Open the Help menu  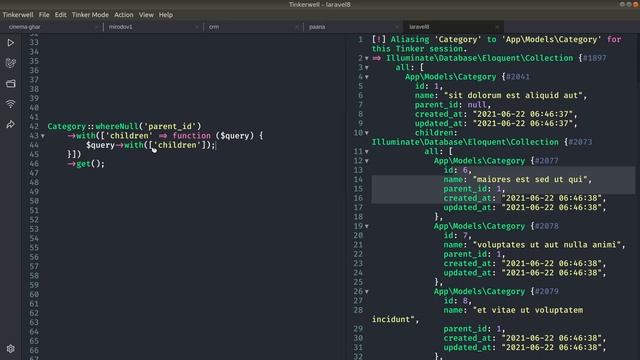pos(165,15)
